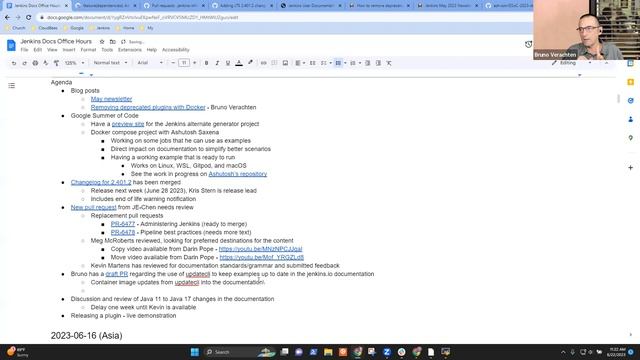Image resolution: width=640 pixels, height=360 pixels.
Task: Open the Accessibility menu
Action: (176, 50)
